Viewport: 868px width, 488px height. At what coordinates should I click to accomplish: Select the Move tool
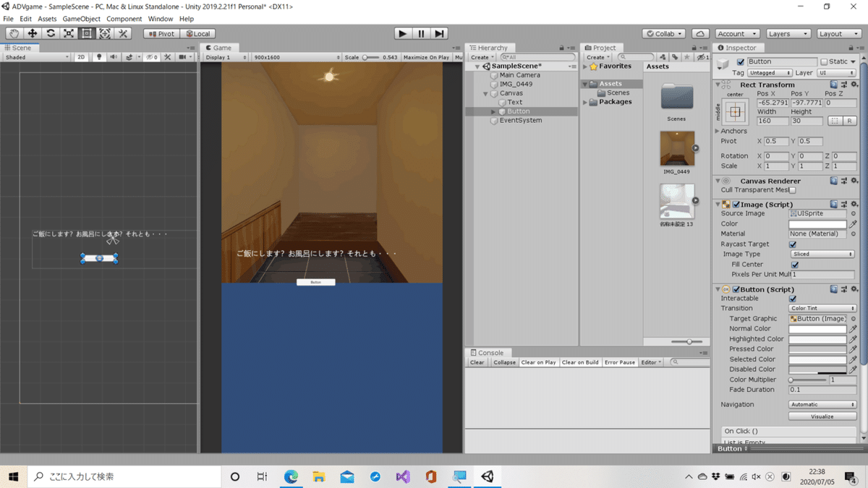[x=33, y=33]
